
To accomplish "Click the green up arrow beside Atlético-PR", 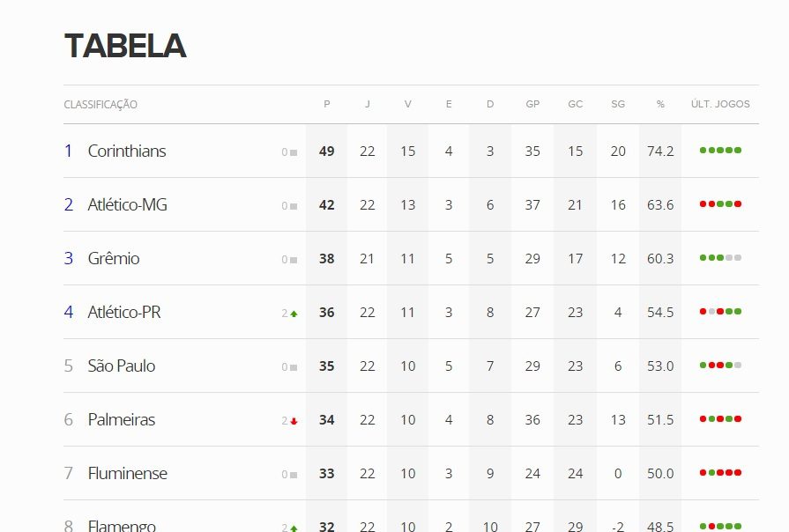I will (x=294, y=314).
